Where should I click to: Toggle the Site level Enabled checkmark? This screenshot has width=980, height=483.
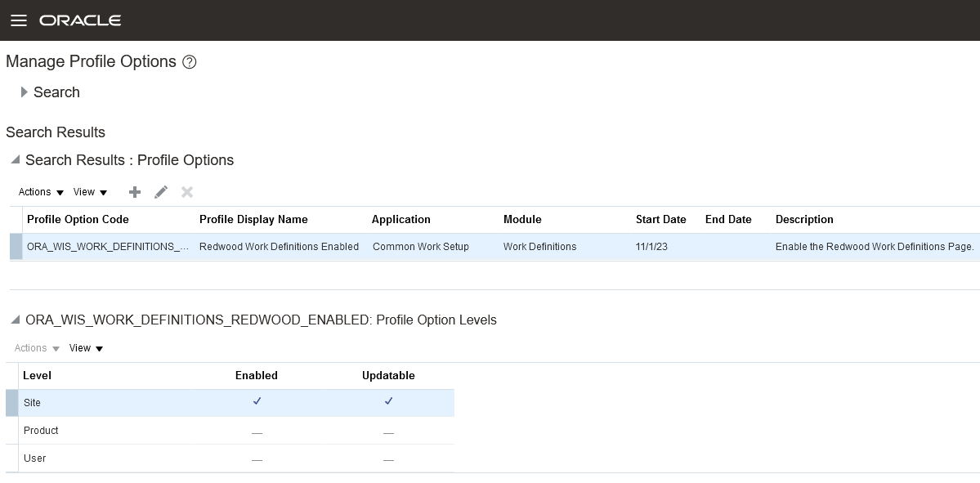pos(257,401)
